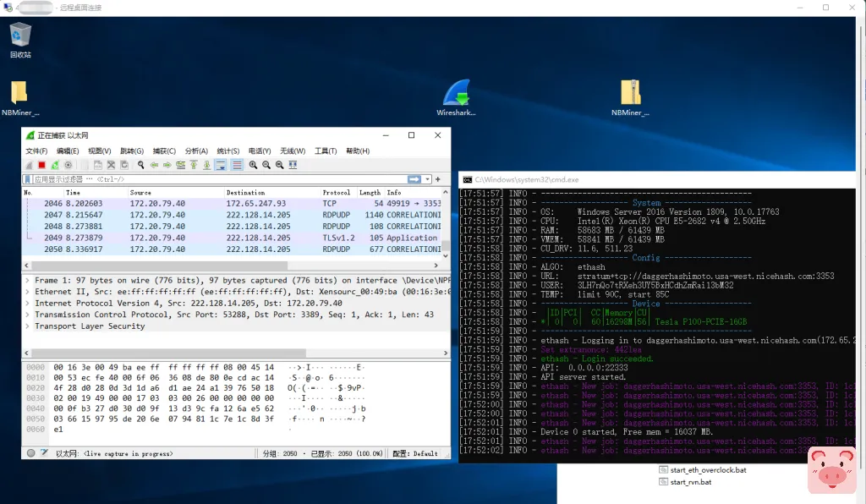Expand the Ethernet II tree item
The width and height of the screenshot is (866, 504).
29,292
